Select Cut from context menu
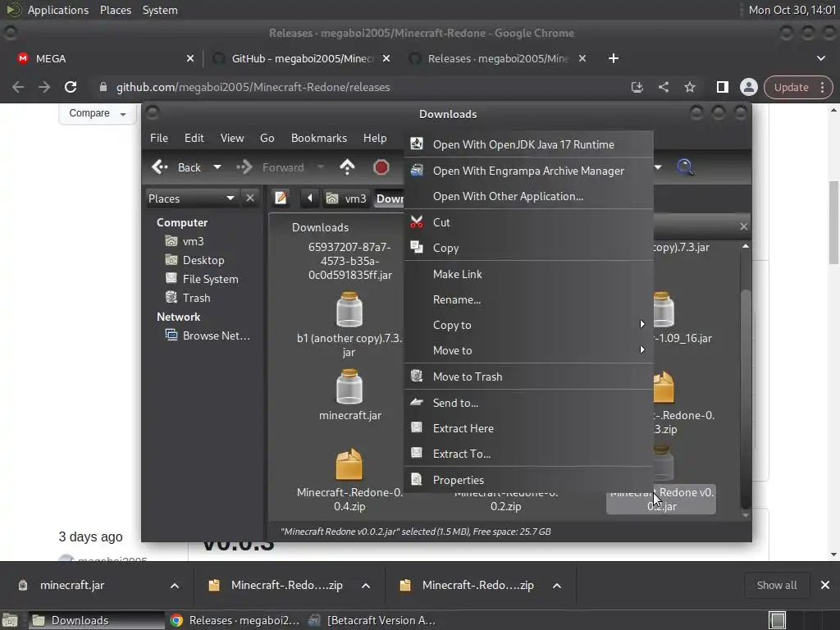This screenshot has width=840, height=630. tap(529, 222)
